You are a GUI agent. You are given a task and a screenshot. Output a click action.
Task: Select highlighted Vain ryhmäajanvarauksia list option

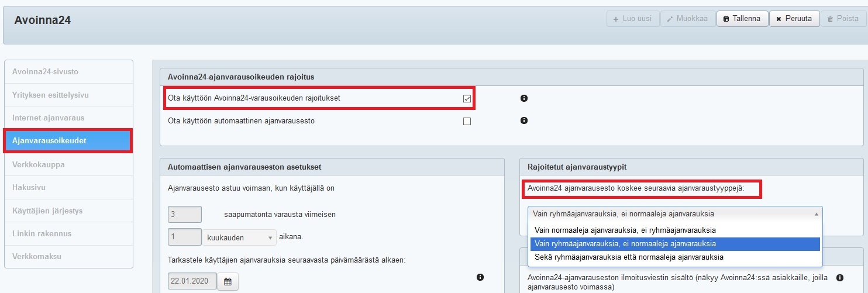(625, 243)
